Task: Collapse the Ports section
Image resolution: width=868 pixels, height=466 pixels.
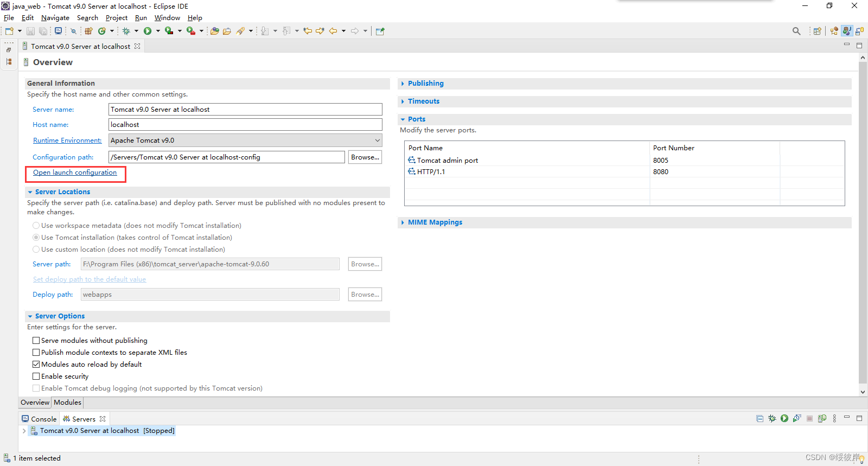Action: point(403,119)
